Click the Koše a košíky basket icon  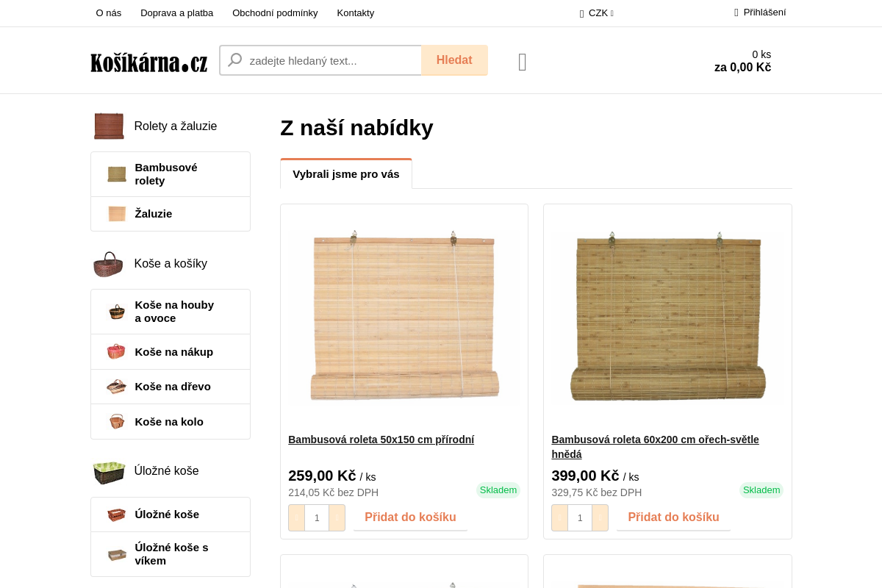pyautogui.click(x=108, y=264)
